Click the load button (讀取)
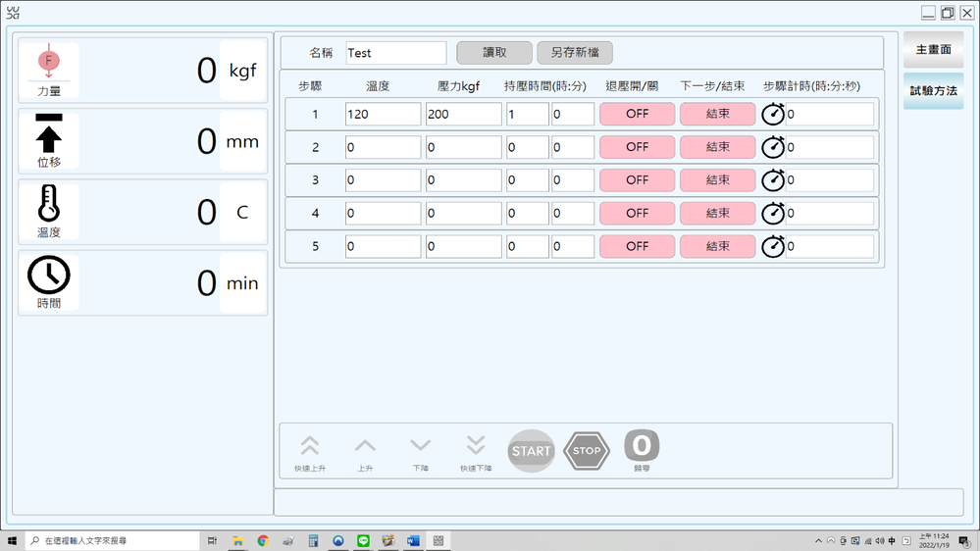The width and height of the screenshot is (980, 551). tap(494, 53)
